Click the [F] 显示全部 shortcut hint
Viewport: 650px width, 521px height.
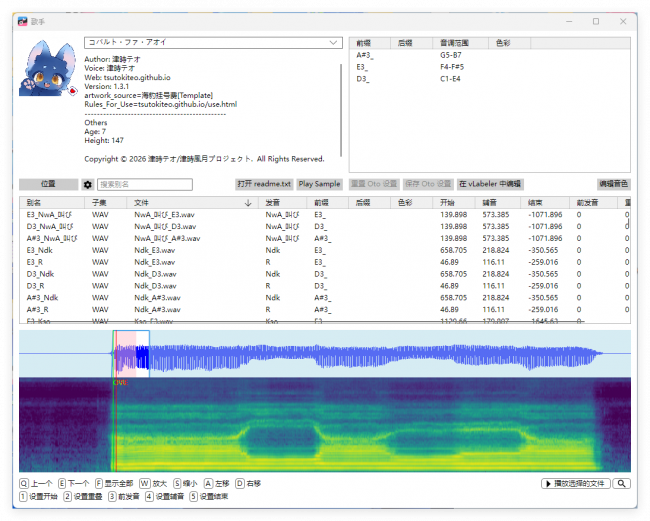(x=114, y=484)
